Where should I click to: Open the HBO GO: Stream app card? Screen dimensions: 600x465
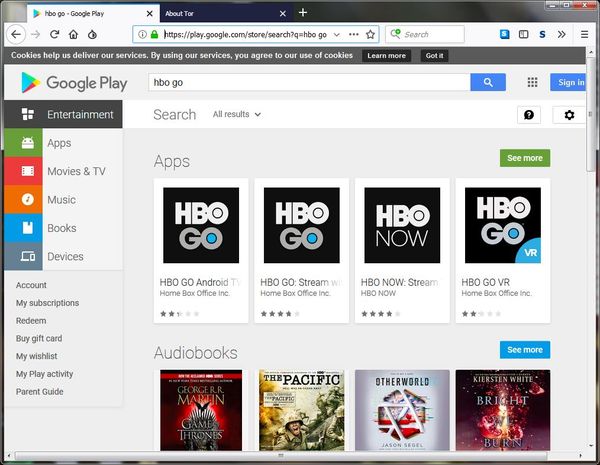[302, 251]
